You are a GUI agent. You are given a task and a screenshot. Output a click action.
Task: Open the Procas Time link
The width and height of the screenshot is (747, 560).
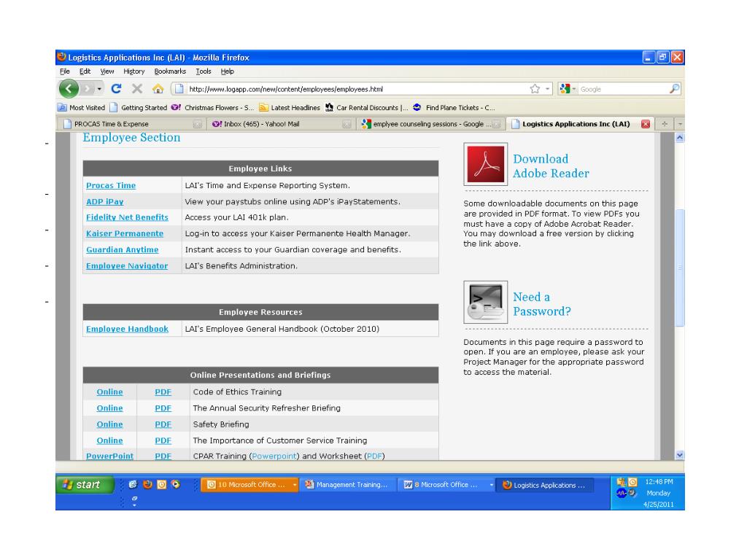111,186
